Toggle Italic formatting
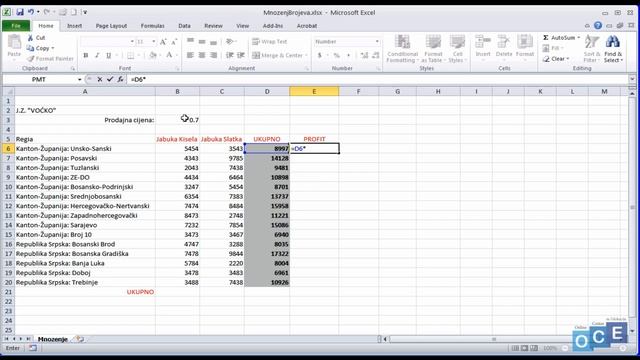640x360 pixels. (x=97, y=55)
